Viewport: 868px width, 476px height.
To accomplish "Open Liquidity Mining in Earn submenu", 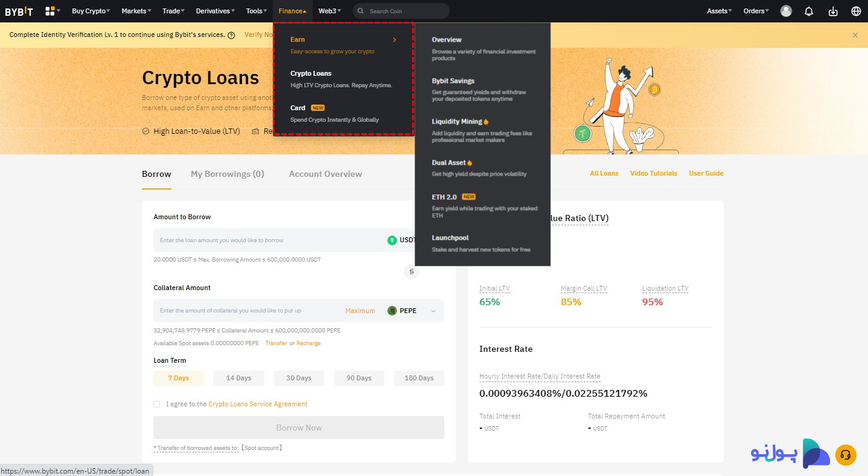I will [x=482, y=130].
